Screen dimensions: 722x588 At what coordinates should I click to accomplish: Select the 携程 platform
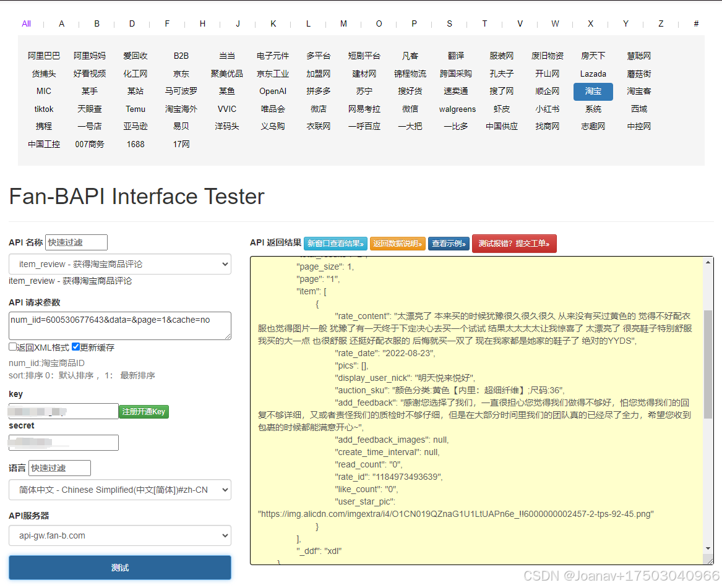click(44, 126)
